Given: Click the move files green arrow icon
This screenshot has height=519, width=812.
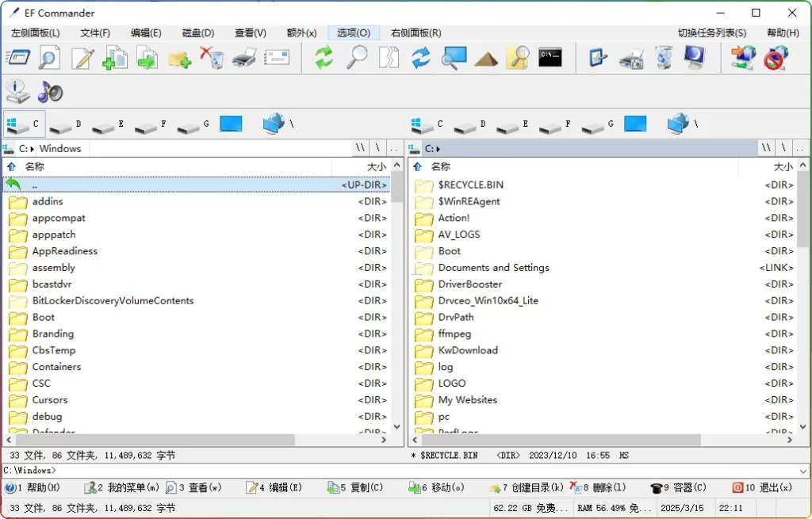Looking at the screenshot, I should [147, 57].
